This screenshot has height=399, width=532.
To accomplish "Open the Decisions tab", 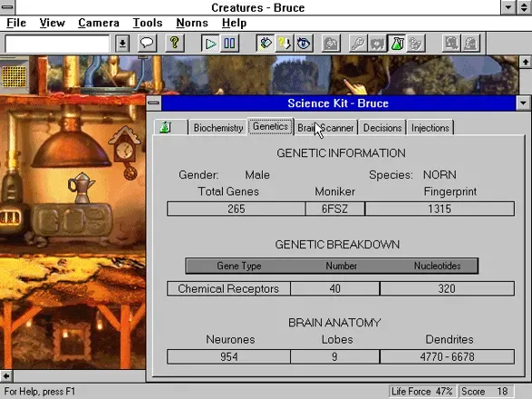I will pyautogui.click(x=382, y=128).
